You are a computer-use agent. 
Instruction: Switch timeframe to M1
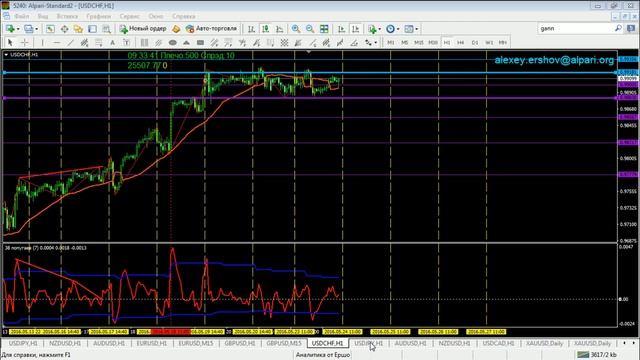391,42
